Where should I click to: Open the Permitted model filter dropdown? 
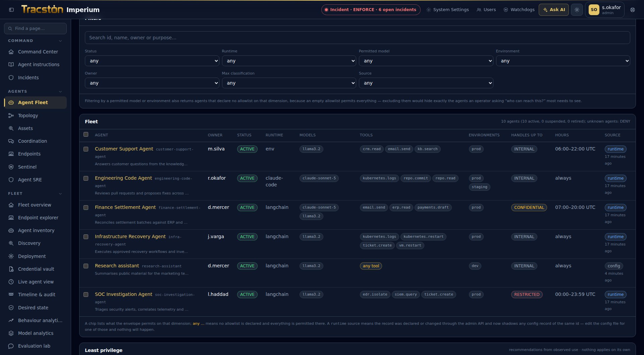pos(426,61)
